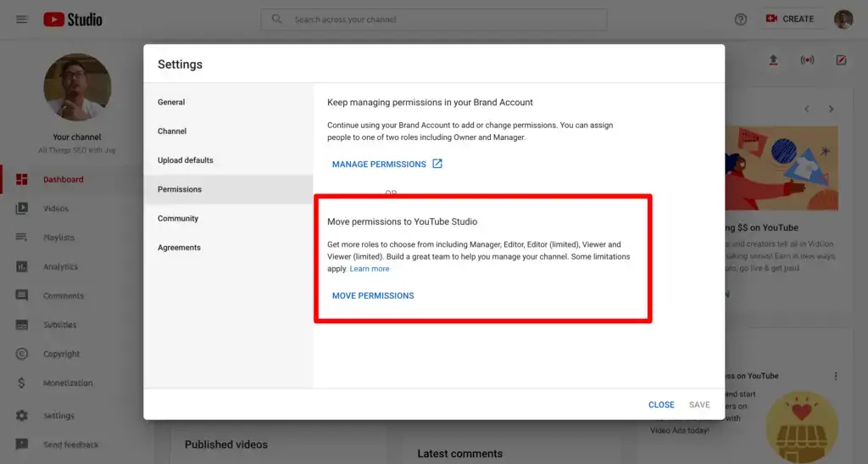
Task: Click the Settings gear icon in the sidebar
Action: pos(21,416)
